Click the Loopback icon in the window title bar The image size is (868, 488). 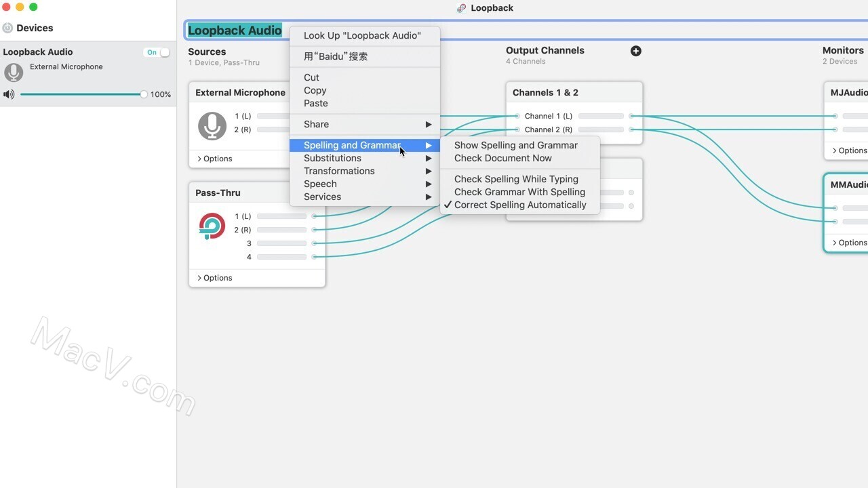[462, 7]
